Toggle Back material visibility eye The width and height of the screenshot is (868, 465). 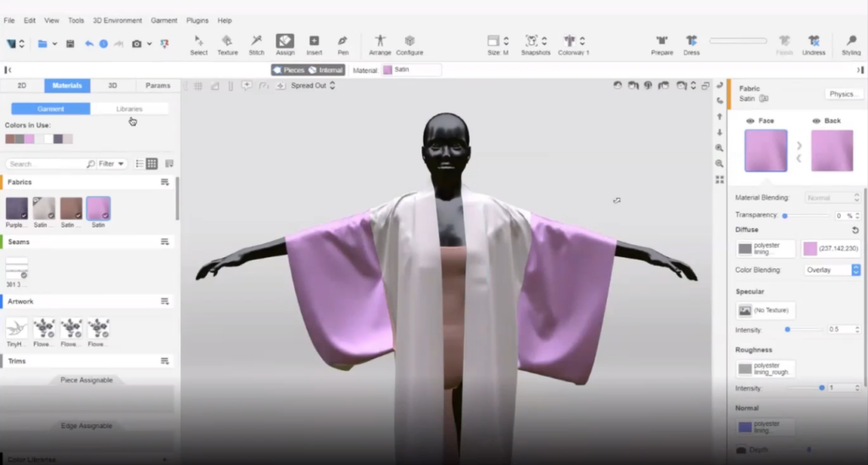[x=816, y=121]
